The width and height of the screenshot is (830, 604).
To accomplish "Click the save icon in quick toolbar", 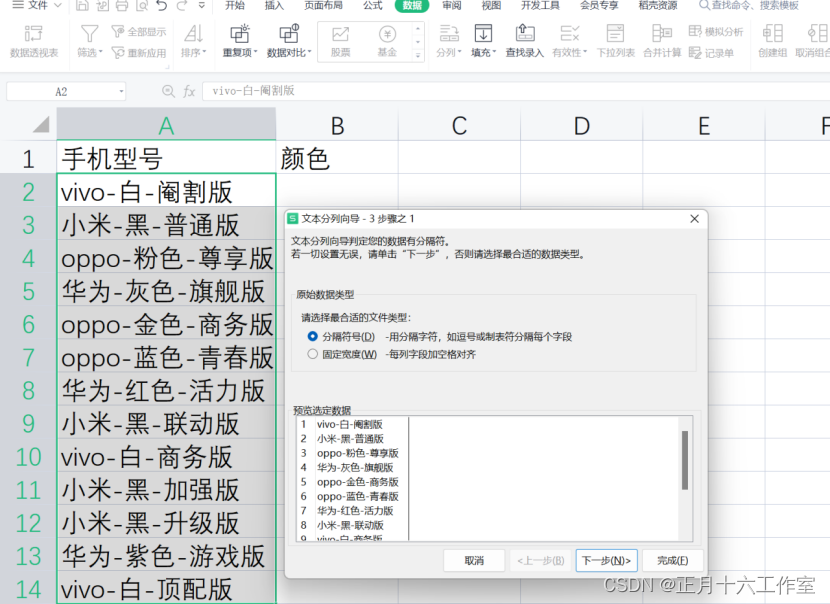I will (x=82, y=6).
